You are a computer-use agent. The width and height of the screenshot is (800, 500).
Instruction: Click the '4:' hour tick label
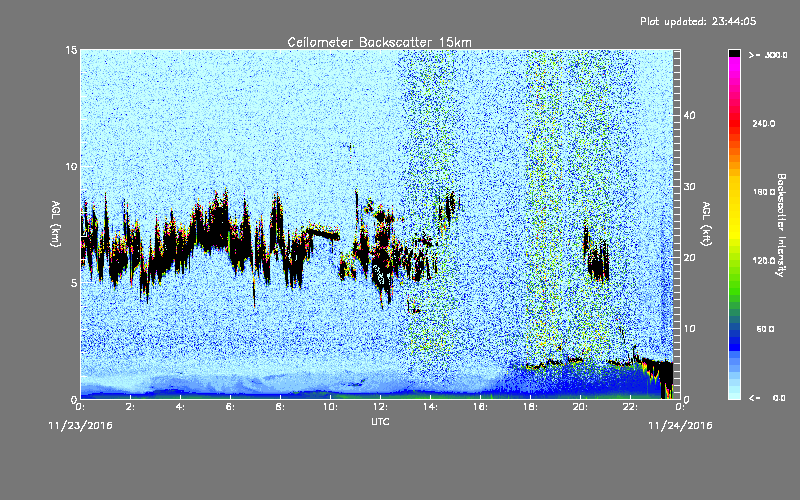point(180,407)
